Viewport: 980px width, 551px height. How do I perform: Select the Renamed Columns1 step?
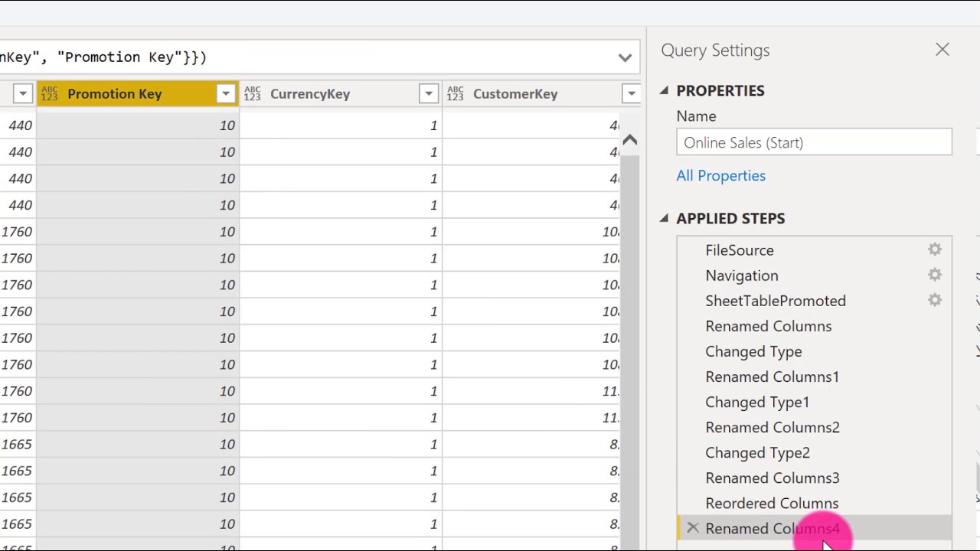click(x=772, y=377)
